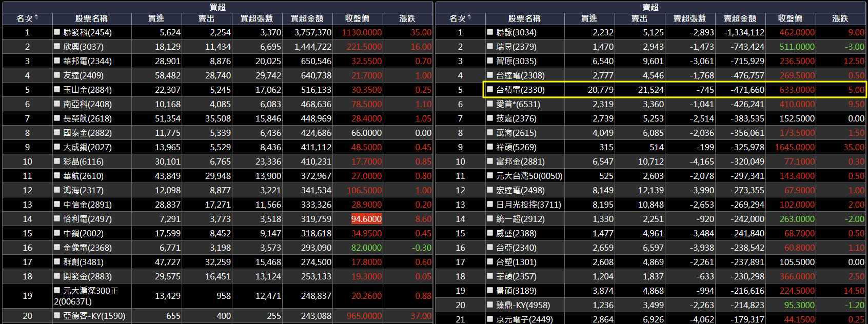Open stock 南亞科(2408)
868x324 pixels.
click(x=87, y=104)
